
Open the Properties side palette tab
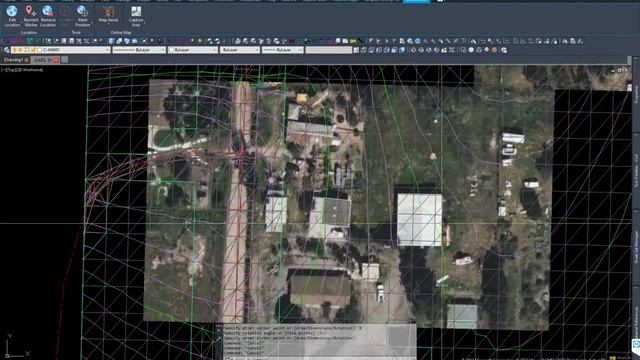[x=636, y=95]
